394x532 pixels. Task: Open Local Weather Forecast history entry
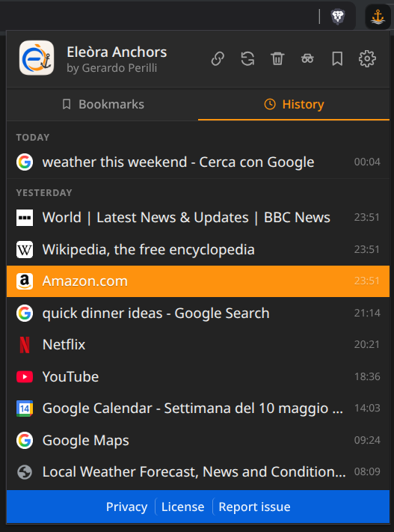click(x=198, y=472)
